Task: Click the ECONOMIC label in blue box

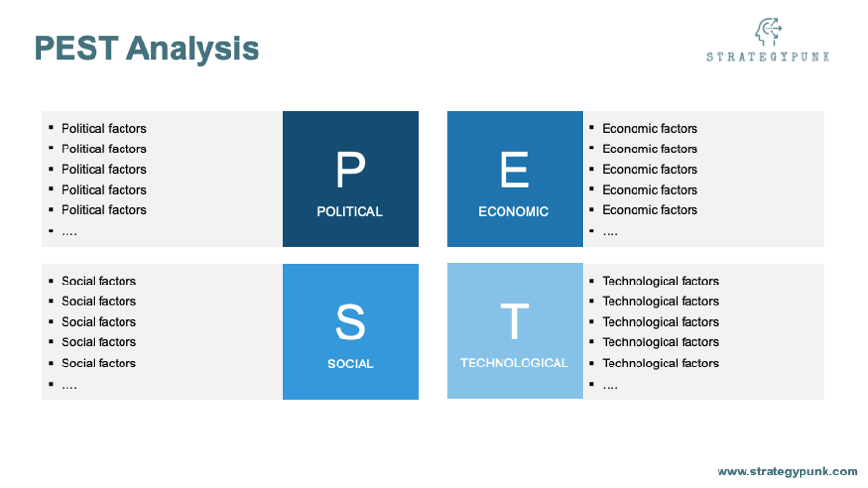Action: (514, 211)
